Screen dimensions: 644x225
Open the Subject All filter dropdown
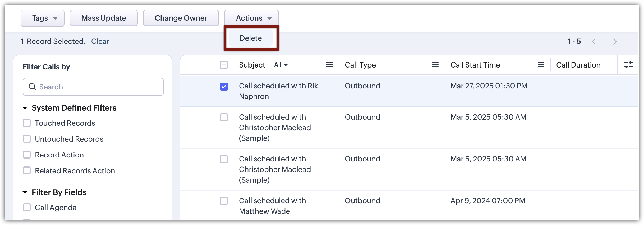[x=281, y=65]
